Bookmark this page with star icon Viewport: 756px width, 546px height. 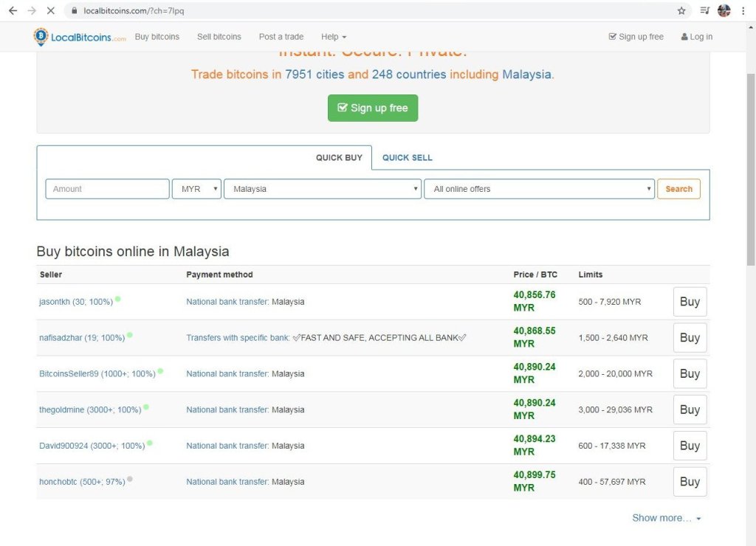click(681, 11)
